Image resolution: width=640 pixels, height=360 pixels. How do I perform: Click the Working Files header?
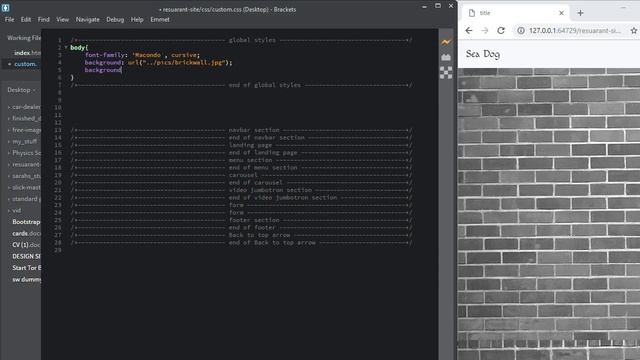click(x=24, y=38)
